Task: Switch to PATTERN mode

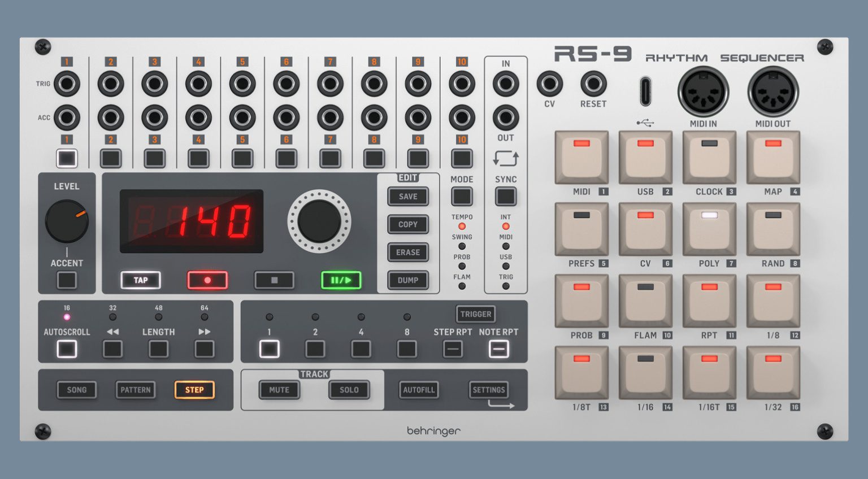Action: coord(136,390)
